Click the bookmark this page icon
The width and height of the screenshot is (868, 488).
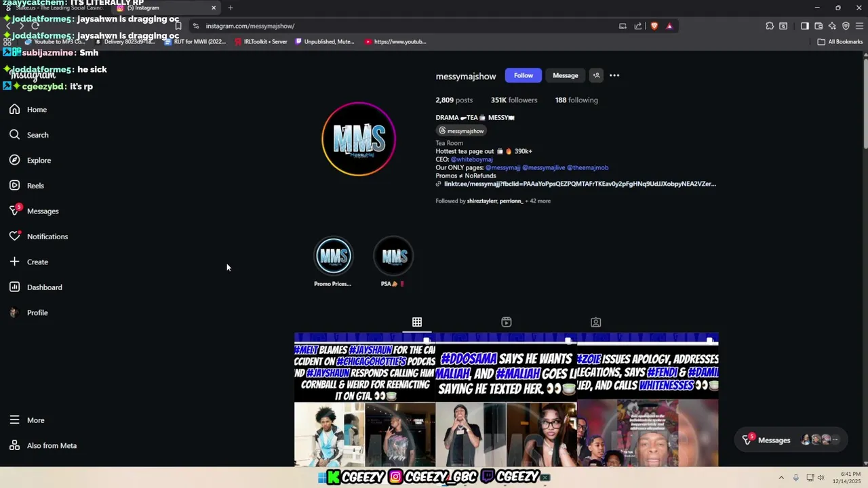[x=178, y=26]
